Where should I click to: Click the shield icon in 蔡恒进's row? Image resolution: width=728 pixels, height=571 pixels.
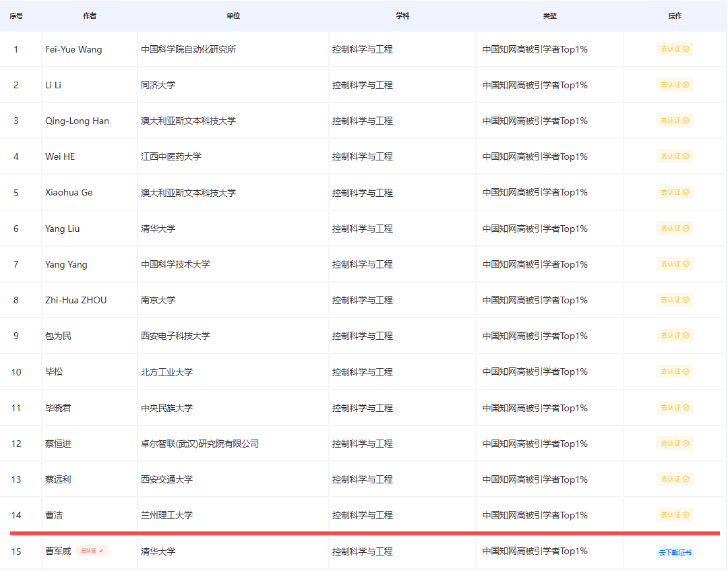tap(686, 444)
